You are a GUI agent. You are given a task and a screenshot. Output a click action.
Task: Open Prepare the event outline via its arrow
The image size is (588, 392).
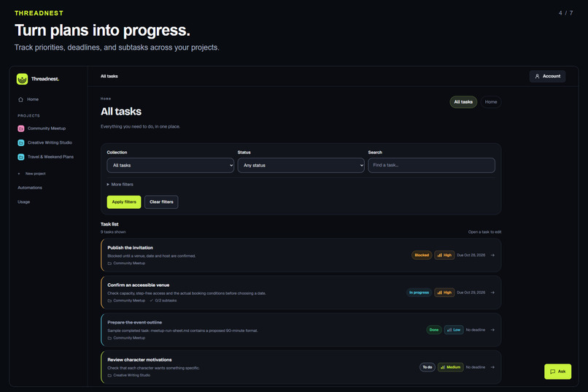click(x=492, y=330)
